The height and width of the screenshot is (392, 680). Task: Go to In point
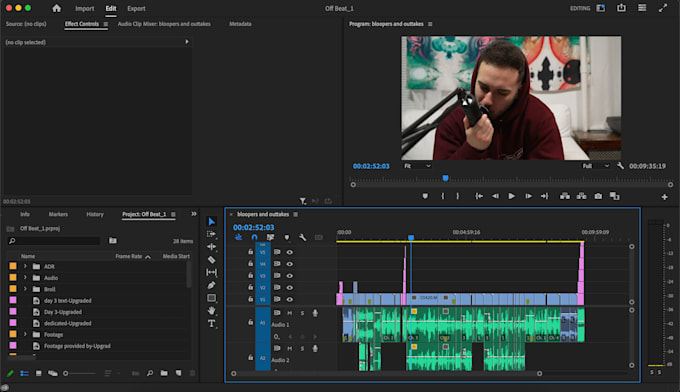click(479, 196)
